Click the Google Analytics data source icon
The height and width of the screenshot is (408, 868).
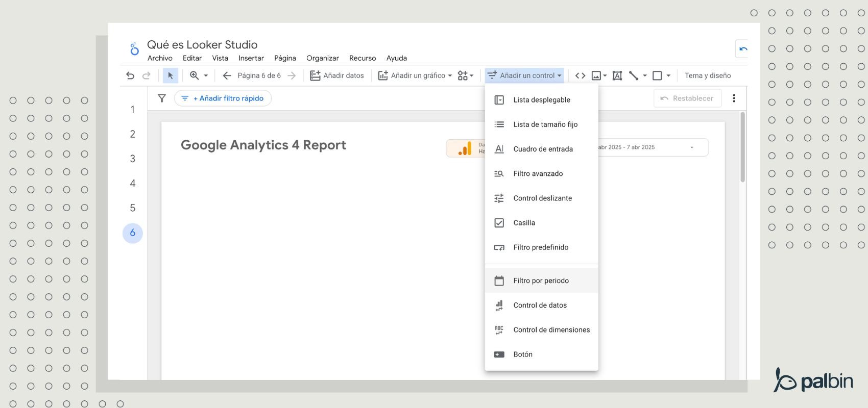click(465, 148)
